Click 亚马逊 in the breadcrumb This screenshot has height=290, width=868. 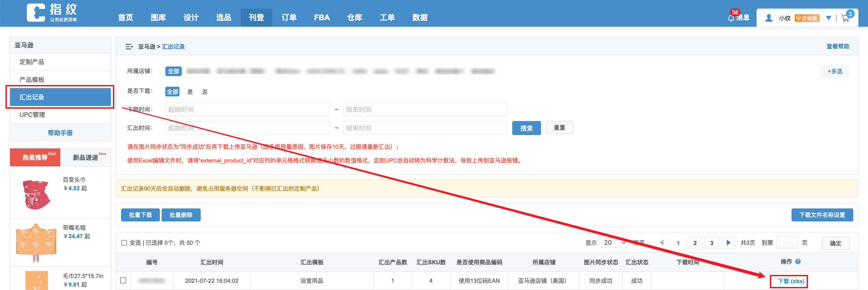[147, 47]
